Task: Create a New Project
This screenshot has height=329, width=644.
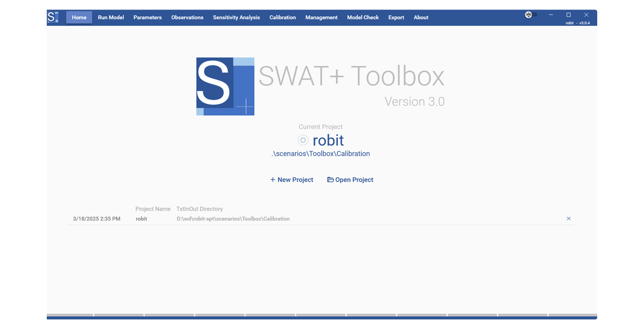Action: coord(292,180)
